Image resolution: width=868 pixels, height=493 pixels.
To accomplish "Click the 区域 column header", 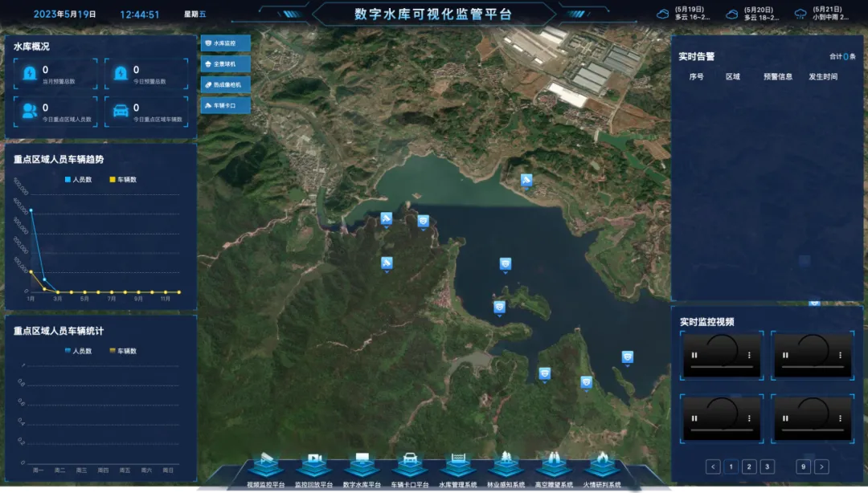I will (x=733, y=77).
